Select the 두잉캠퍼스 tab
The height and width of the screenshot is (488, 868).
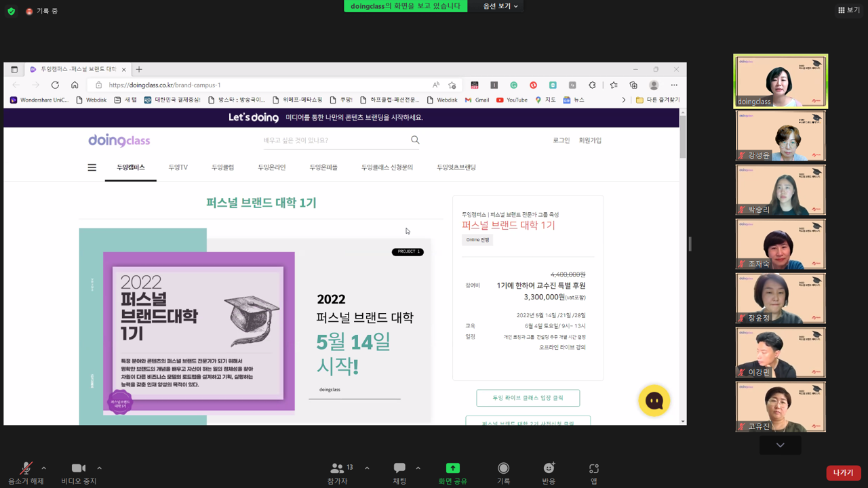point(131,167)
